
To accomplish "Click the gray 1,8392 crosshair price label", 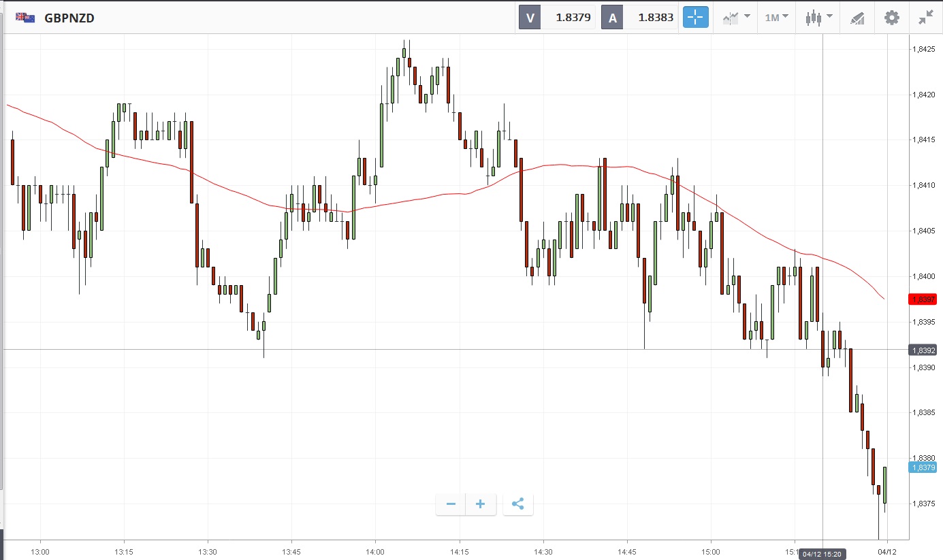I will click(x=923, y=350).
